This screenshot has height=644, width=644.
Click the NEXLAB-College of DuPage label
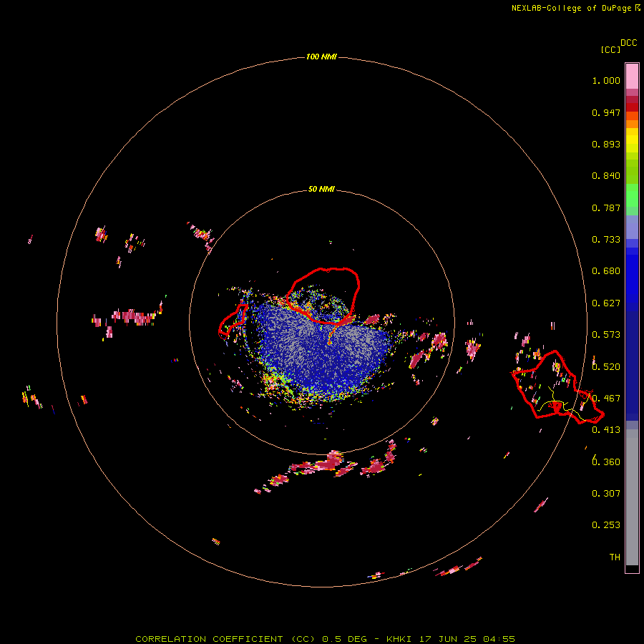(576, 8)
